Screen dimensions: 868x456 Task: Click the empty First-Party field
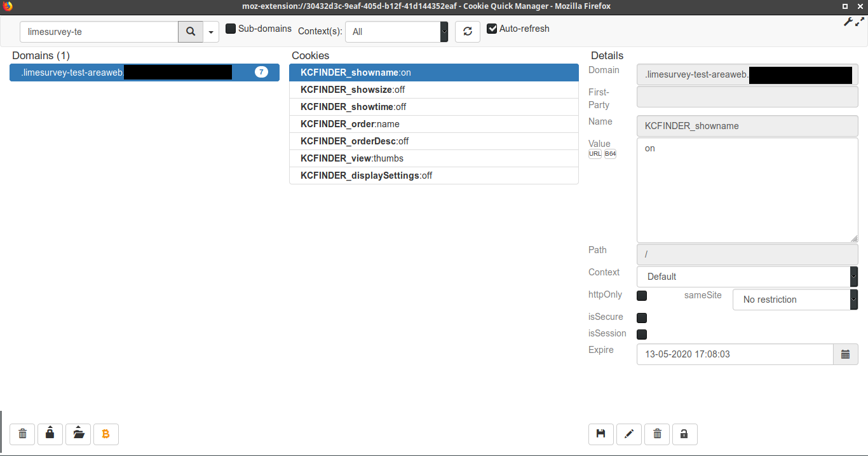tap(747, 97)
